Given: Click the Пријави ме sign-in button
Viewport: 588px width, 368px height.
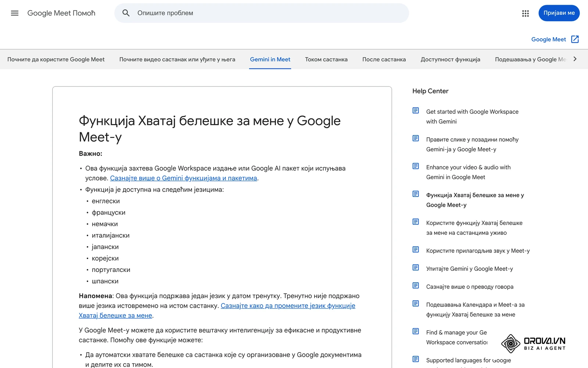Looking at the screenshot, I should (x=559, y=13).
